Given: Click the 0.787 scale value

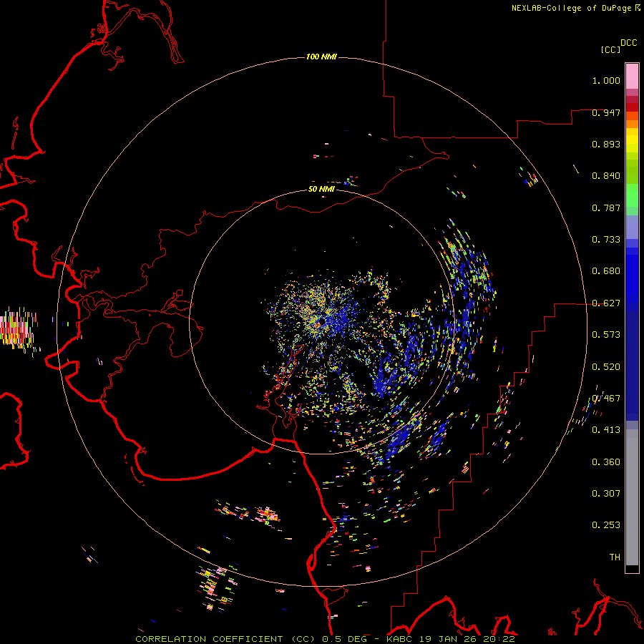Looking at the screenshot, I should click(x=606, y=208).
